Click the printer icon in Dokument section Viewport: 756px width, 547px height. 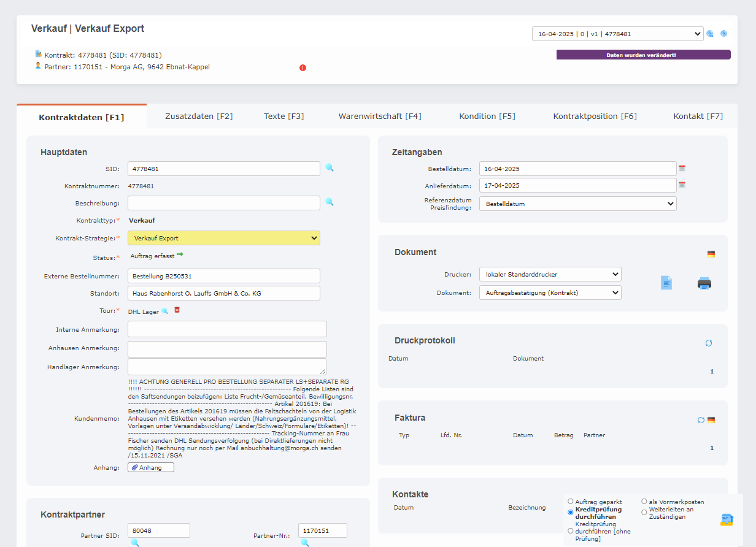click(704, 283)
